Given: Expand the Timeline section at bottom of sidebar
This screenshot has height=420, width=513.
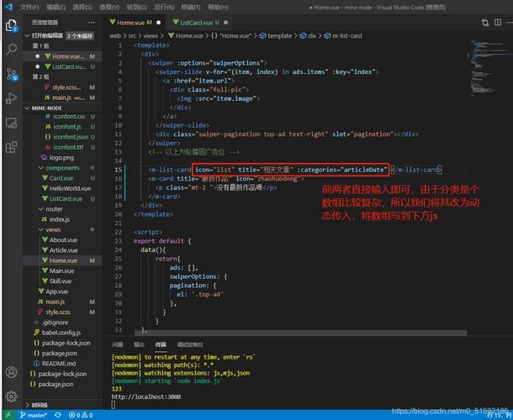Looking at the screenshot, I should (38, 404).
